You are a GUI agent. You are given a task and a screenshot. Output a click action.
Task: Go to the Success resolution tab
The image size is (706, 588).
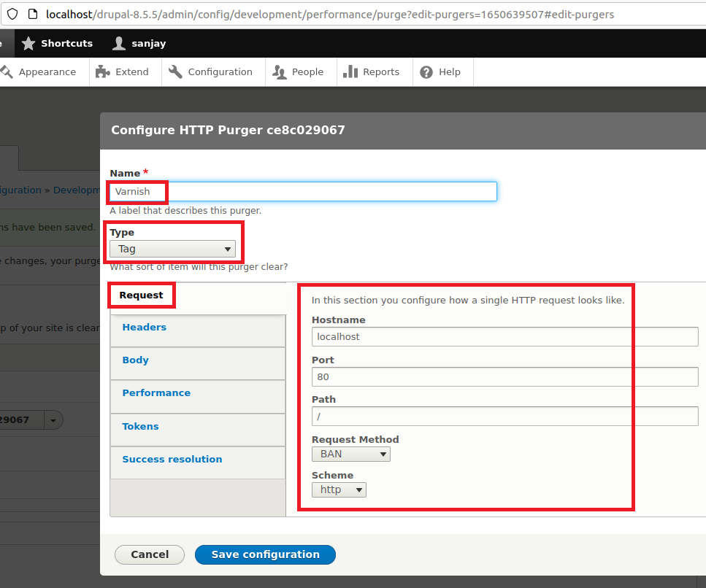(x=172, y=460)
